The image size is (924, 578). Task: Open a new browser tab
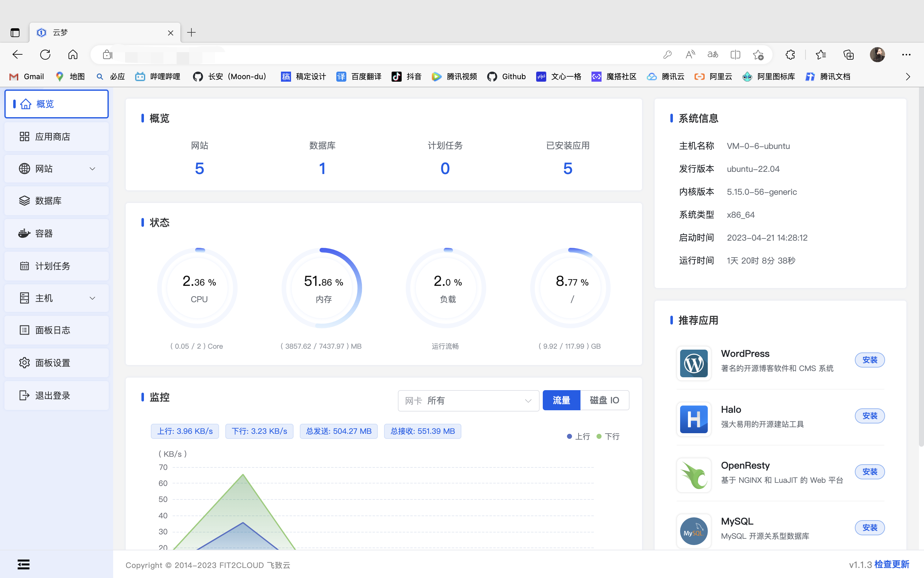[191, 32]
